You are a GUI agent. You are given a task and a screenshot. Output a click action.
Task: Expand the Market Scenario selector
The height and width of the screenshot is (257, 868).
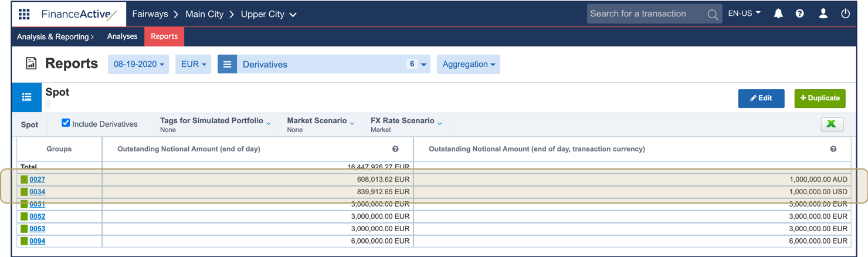pyautogui.click(x=320, y=124)
